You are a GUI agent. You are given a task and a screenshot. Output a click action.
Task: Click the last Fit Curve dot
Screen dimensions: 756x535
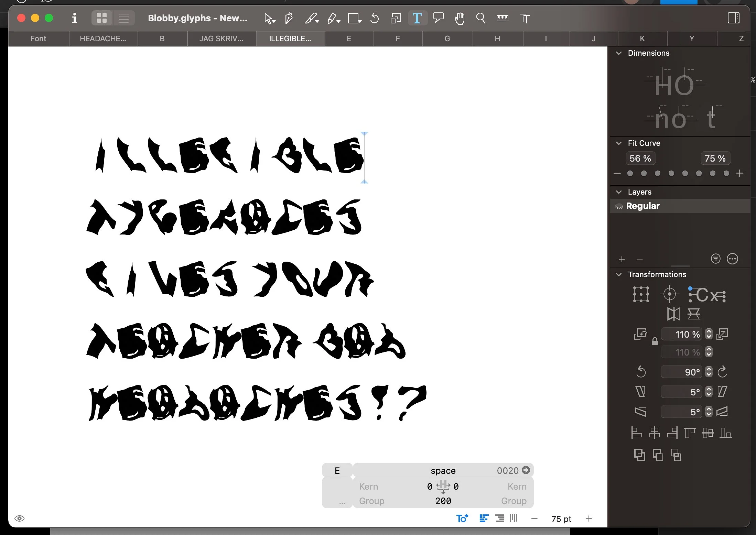tap(726, 173)
